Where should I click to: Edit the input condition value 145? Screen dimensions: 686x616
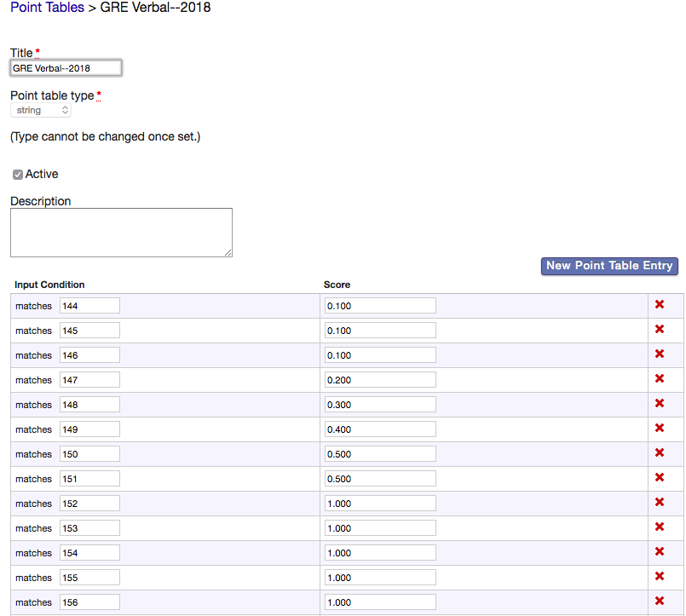tap(89, 331)
